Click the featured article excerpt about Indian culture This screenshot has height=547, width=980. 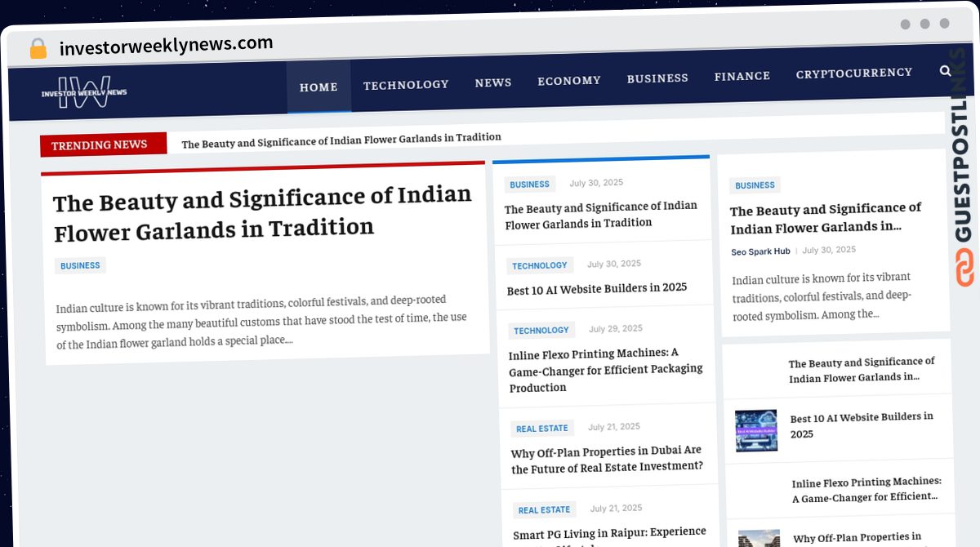click(261, 321)
